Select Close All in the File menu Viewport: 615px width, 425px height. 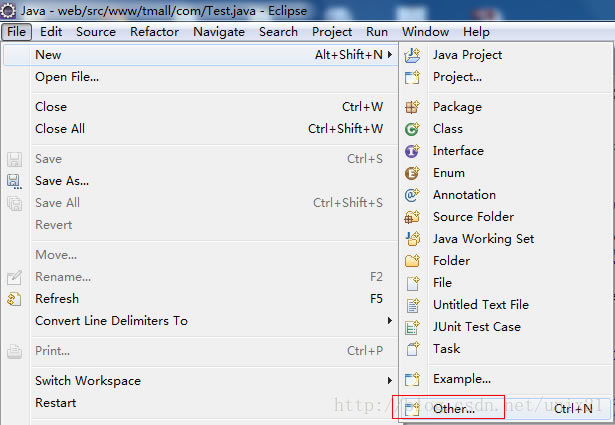coord(200,129)
